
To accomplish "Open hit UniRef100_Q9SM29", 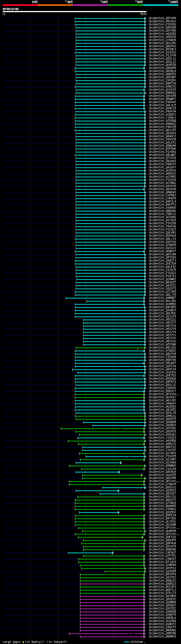I will (x=162, y=472).
